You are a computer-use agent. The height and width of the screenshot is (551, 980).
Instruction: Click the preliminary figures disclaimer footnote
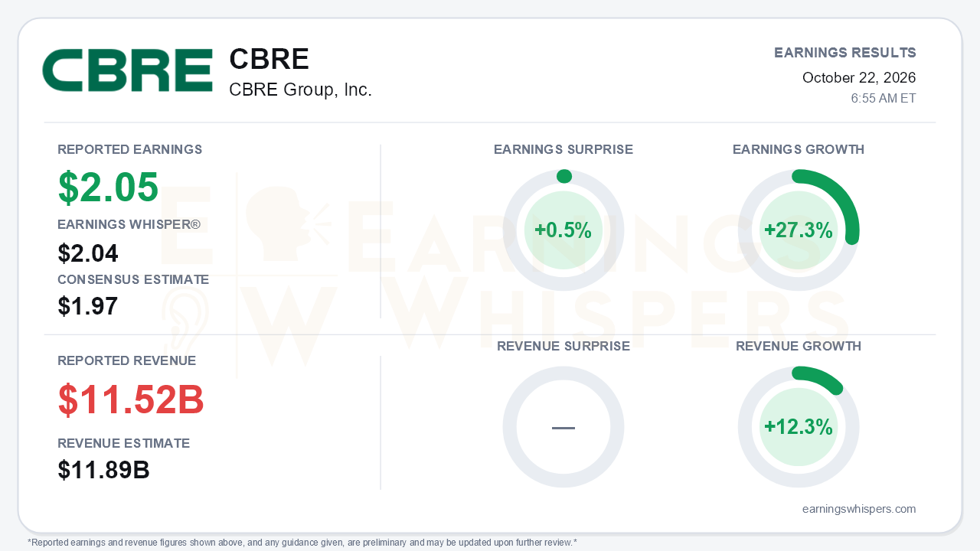click(x=302, y=543)
